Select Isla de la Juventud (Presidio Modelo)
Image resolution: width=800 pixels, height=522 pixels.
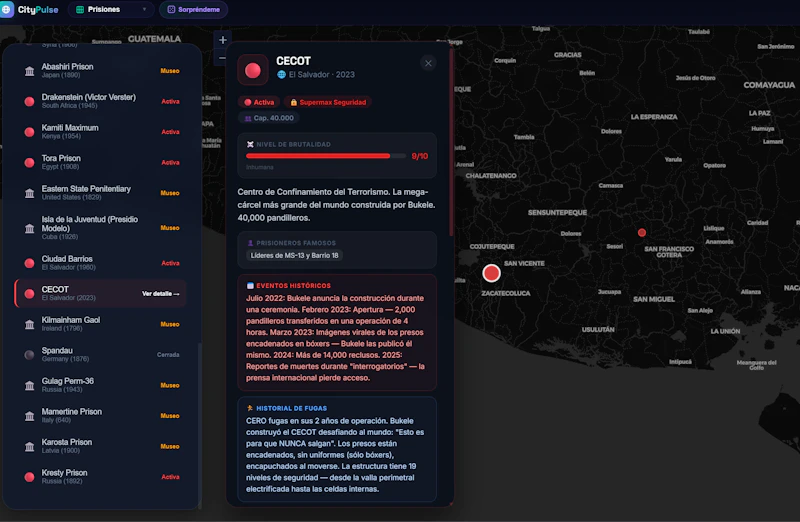[x=101, y=228]
